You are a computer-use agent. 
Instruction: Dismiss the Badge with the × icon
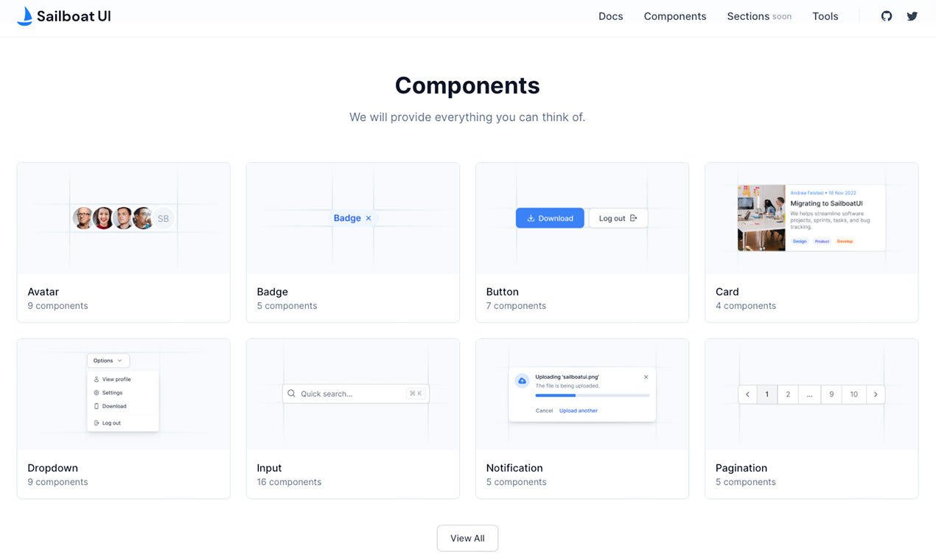tap(368, 218)
